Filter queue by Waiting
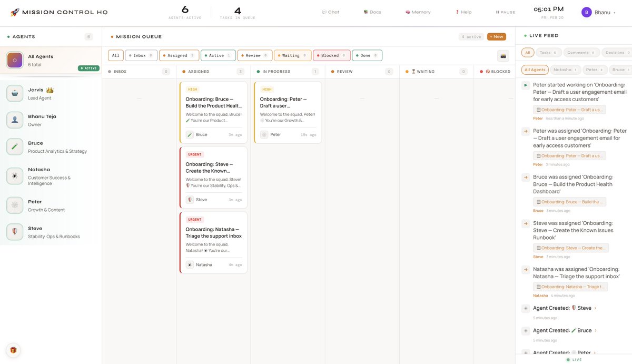The height and width of the screenshot is (364, 632). pos(293,55)
